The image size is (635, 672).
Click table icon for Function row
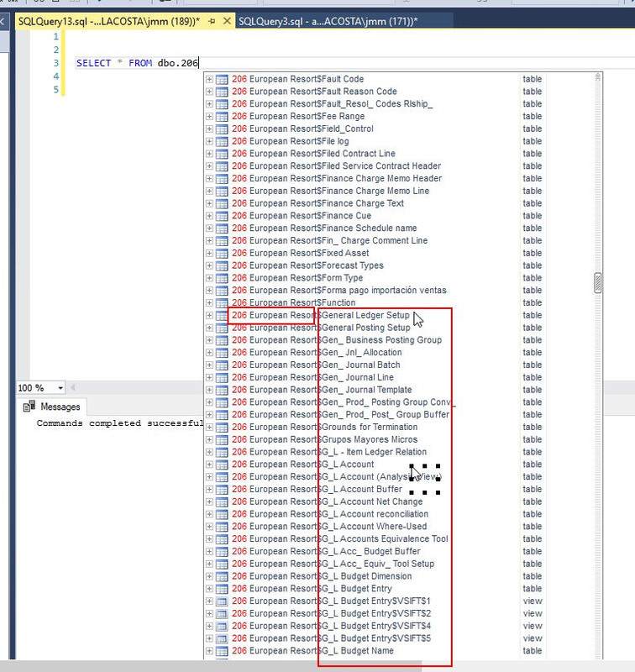click(x=222, y=302)
